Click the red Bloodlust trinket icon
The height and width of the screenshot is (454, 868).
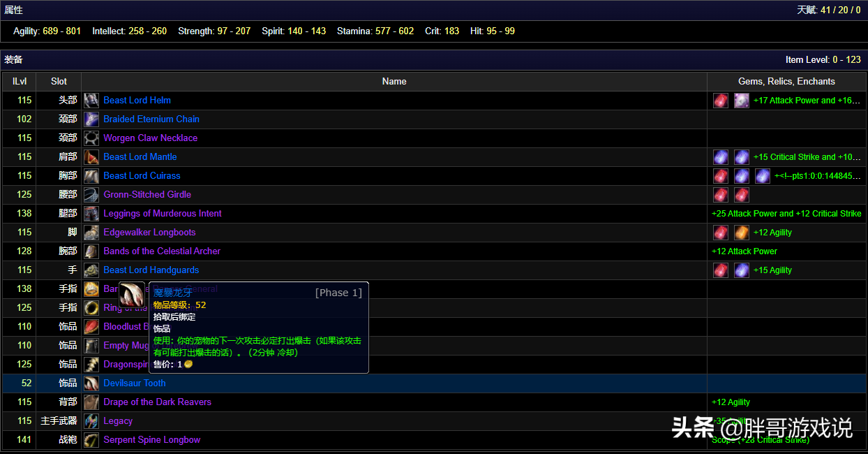click(x=91, y=327)
